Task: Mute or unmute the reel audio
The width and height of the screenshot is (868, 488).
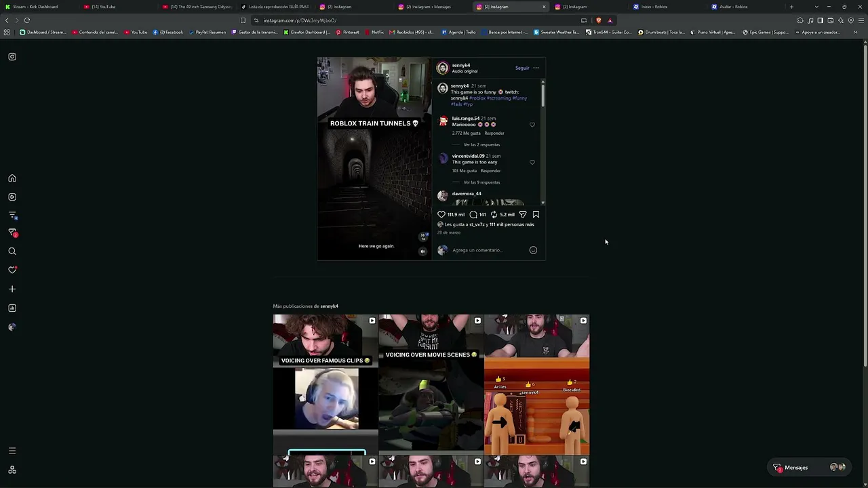Action: [x=422, y=251]
